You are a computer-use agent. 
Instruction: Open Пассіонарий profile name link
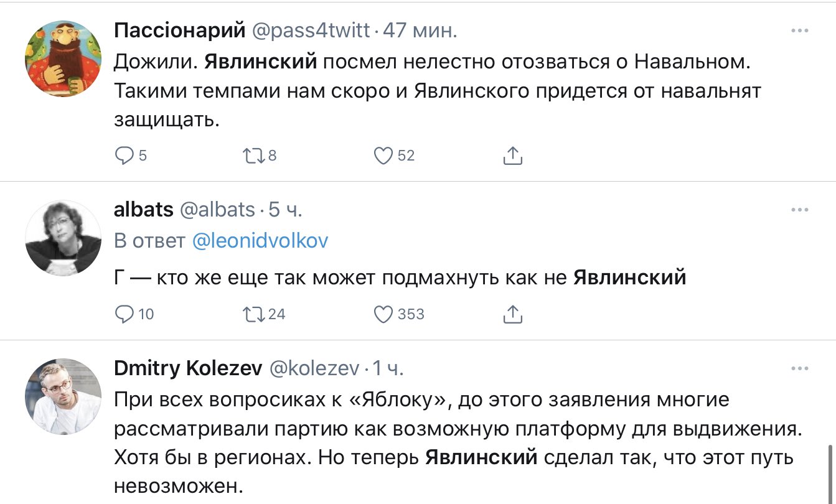pyautogui.click(x=178, y=31)
